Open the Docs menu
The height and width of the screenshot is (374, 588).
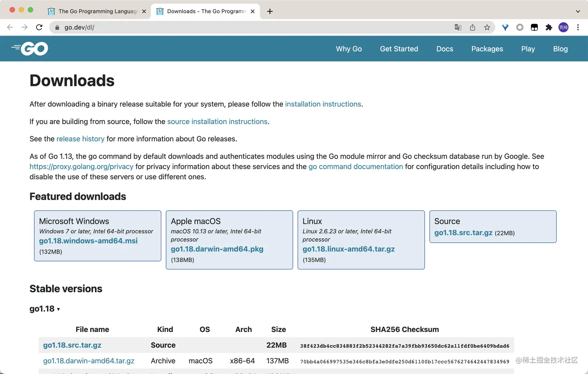(x=445, y=49)
